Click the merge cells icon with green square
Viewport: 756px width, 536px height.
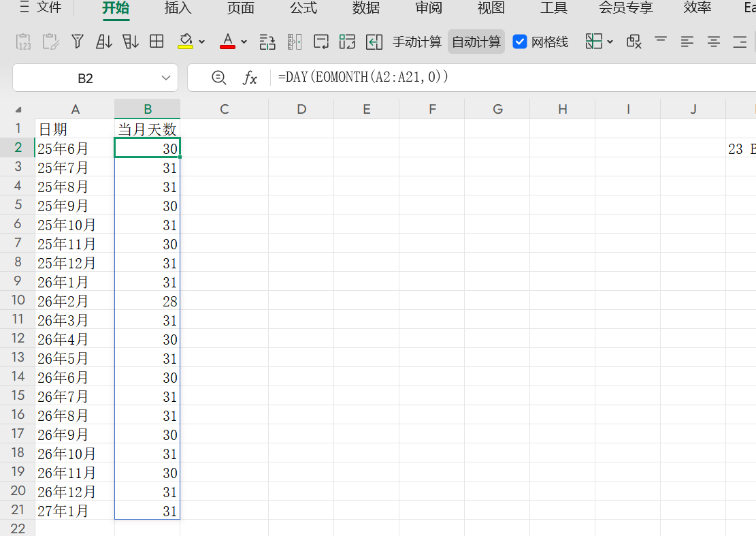pyautogui.click(x=347, y=42)
